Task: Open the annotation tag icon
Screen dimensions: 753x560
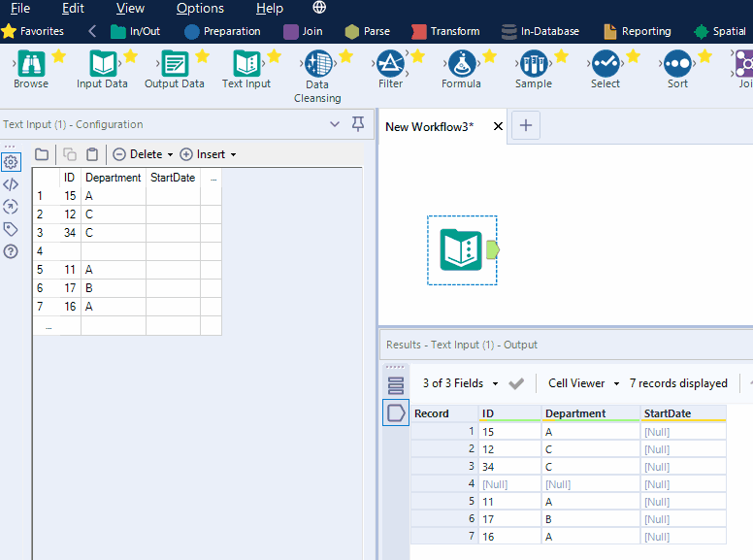Action: coord(11,229)
